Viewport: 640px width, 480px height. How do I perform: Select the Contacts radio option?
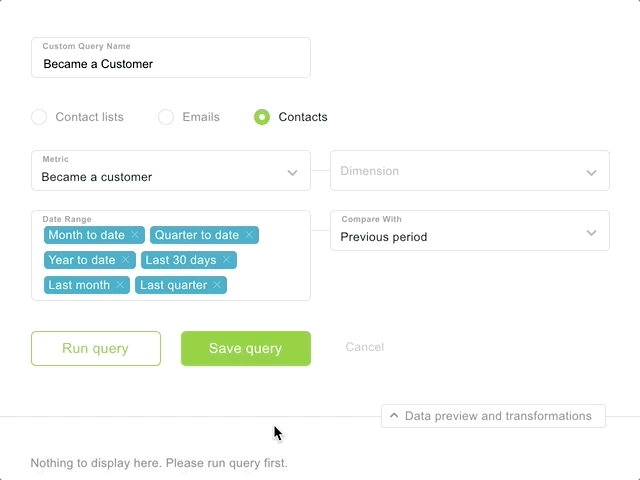[262, 117]
